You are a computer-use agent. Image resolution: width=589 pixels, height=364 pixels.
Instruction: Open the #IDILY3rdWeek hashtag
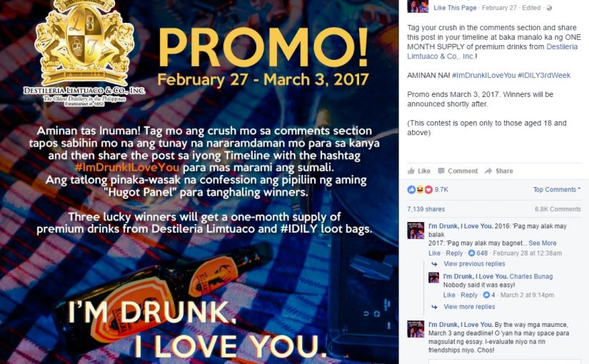[x=544, y=76]
